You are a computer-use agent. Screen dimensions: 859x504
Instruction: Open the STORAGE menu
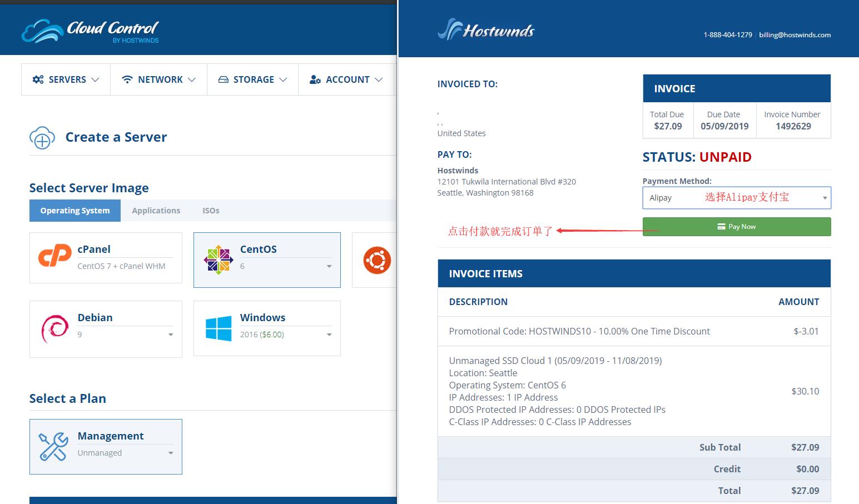[x=252, y=79]
